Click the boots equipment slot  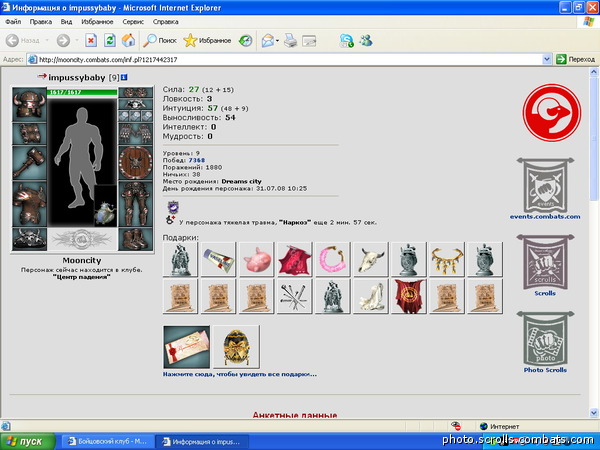click(x=135, y=239)
